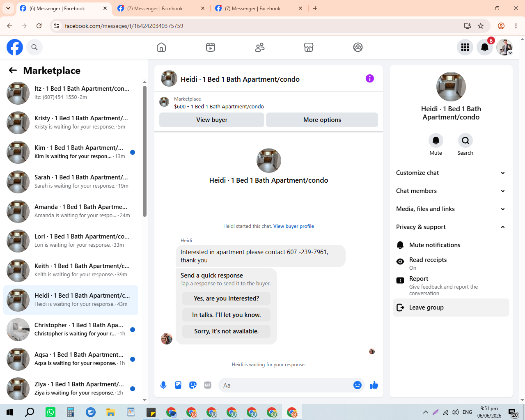Open notifications bell with 6 badge
The height and width of the screenshot is (420, 525).
pos(485,47)
